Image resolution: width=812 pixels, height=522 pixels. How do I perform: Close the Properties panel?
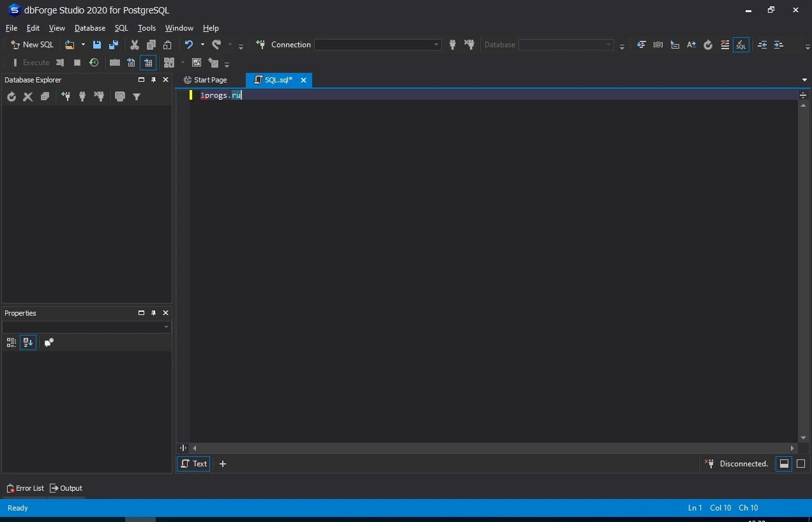[165, 313]
